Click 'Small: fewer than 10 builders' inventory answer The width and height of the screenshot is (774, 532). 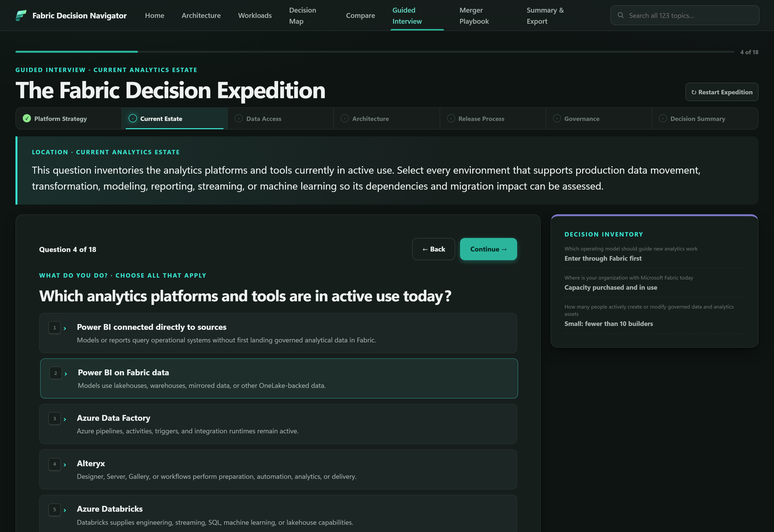[x=608, y=324]
